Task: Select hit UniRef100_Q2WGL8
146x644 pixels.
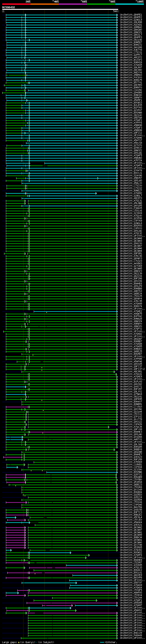Action: (131, 20)
